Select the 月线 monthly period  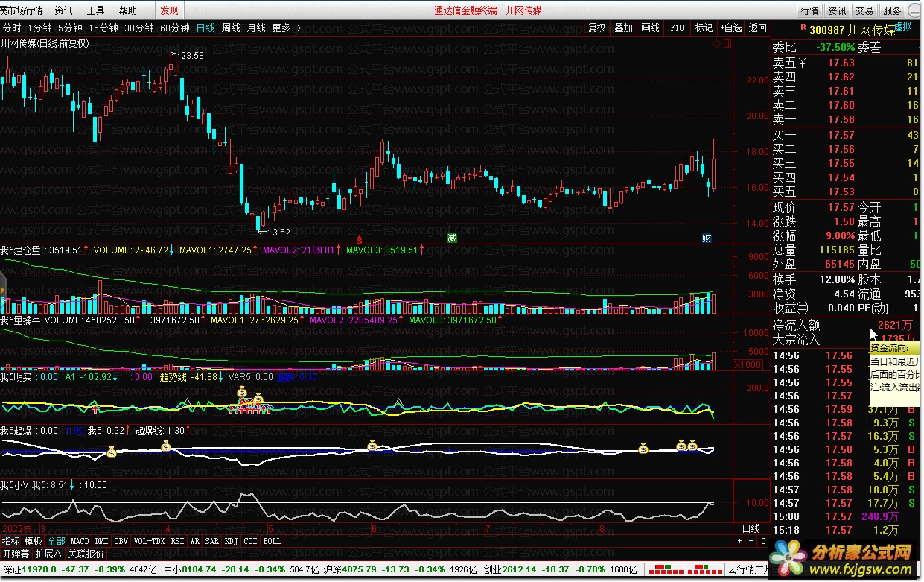point(256,28)
